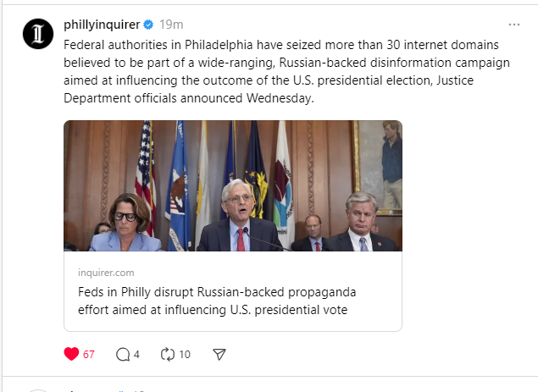Viewport: 538px width, 392px height.
Task: Open the three-dot more options menu
Action: pos(514,25)
